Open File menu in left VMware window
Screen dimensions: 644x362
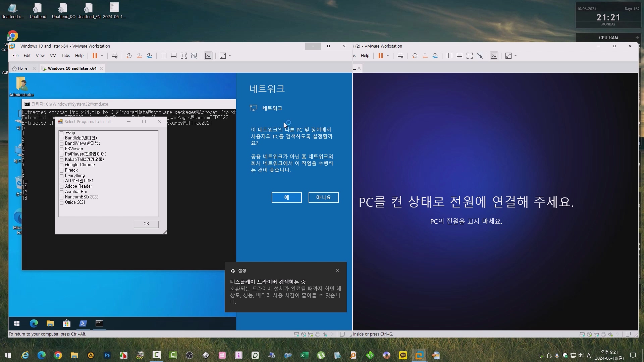pos(15,56)
